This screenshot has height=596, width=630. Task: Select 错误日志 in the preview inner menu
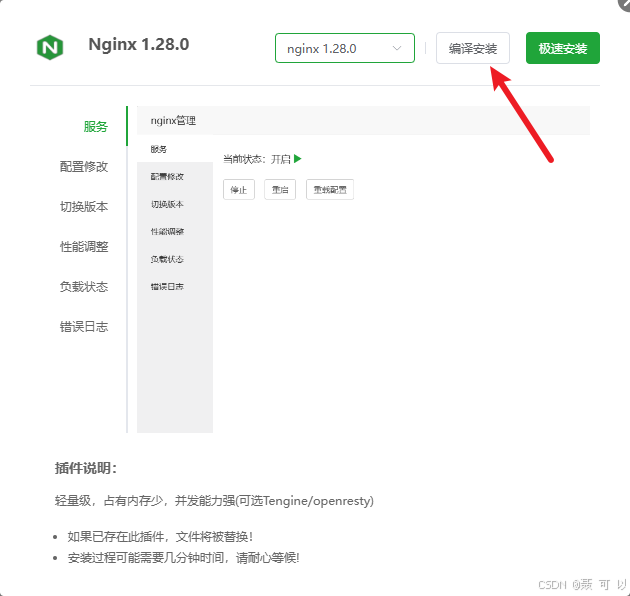[x=167, y=287]
